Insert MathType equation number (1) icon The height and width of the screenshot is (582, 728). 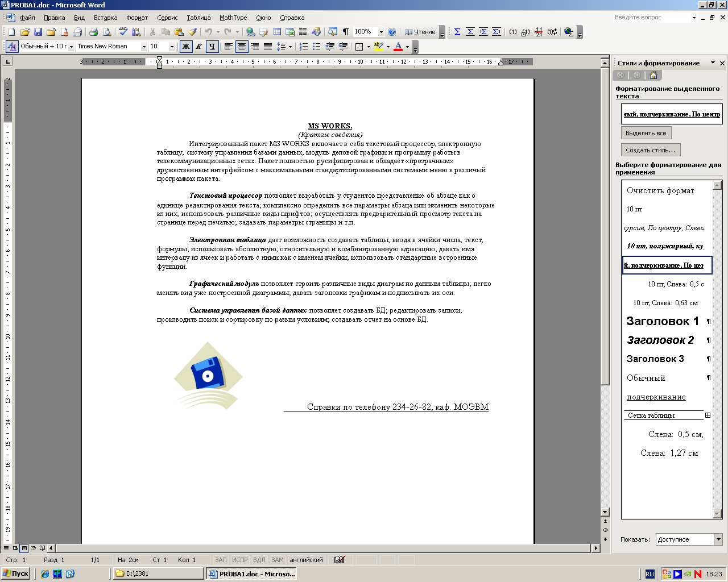click(512, 32)
